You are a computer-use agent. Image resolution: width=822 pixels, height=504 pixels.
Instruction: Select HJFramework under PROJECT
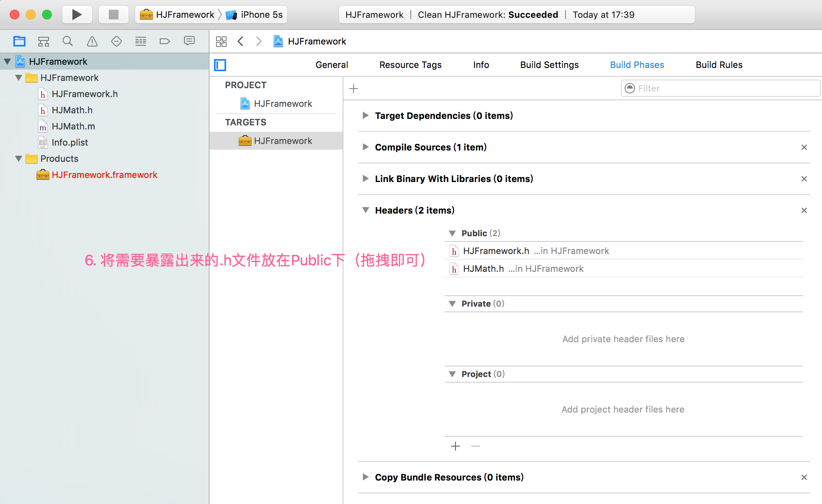276,104
